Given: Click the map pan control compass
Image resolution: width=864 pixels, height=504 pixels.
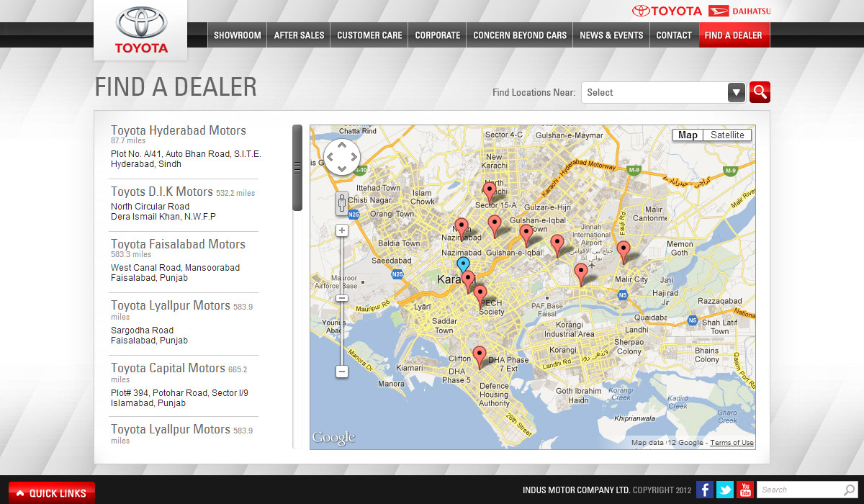Looking at the screenshot, I should coord(342,156).
